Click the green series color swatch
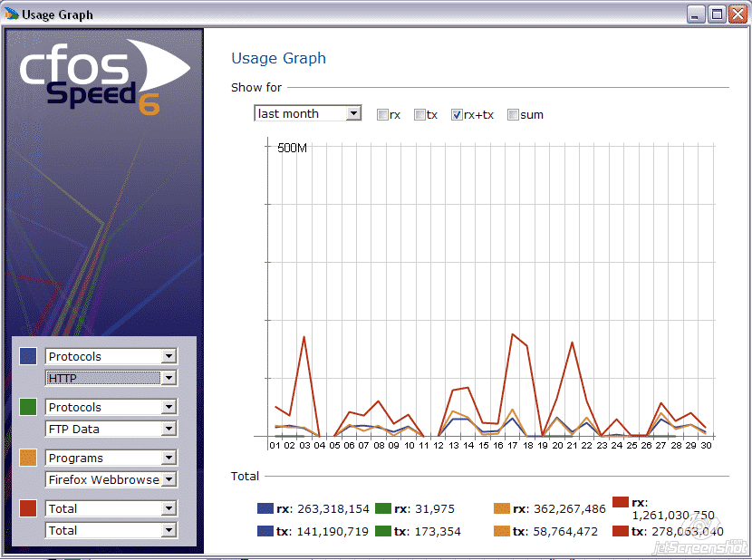752x560 pixels. (x=28, y=407)
